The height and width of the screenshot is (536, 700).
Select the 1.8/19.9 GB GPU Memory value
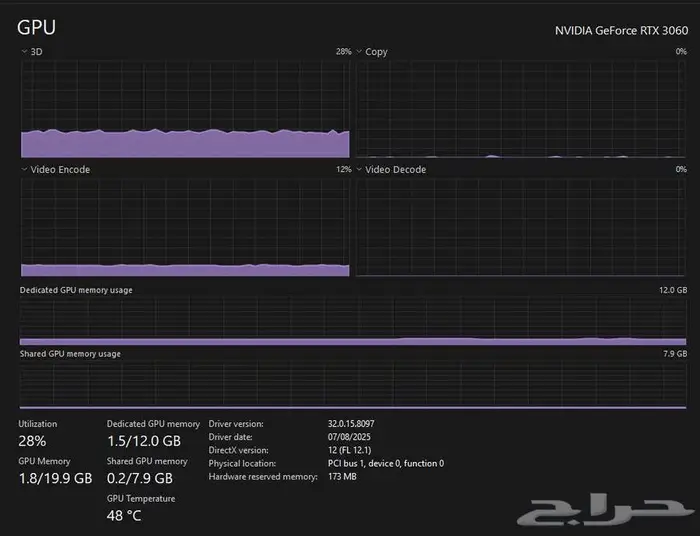[x=55, y=479]
